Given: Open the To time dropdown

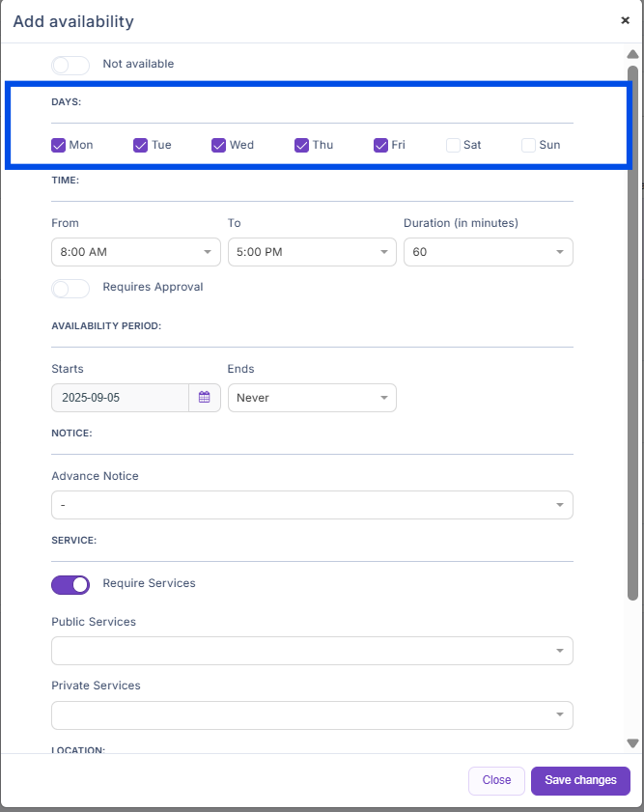Looking at the screenshot, I should (x=311, y=252).
